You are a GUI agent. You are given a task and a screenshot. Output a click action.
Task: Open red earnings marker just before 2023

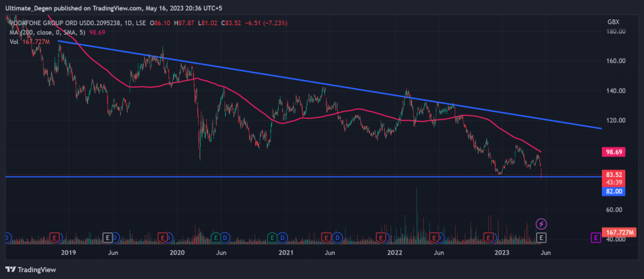[x=488, y=237]
